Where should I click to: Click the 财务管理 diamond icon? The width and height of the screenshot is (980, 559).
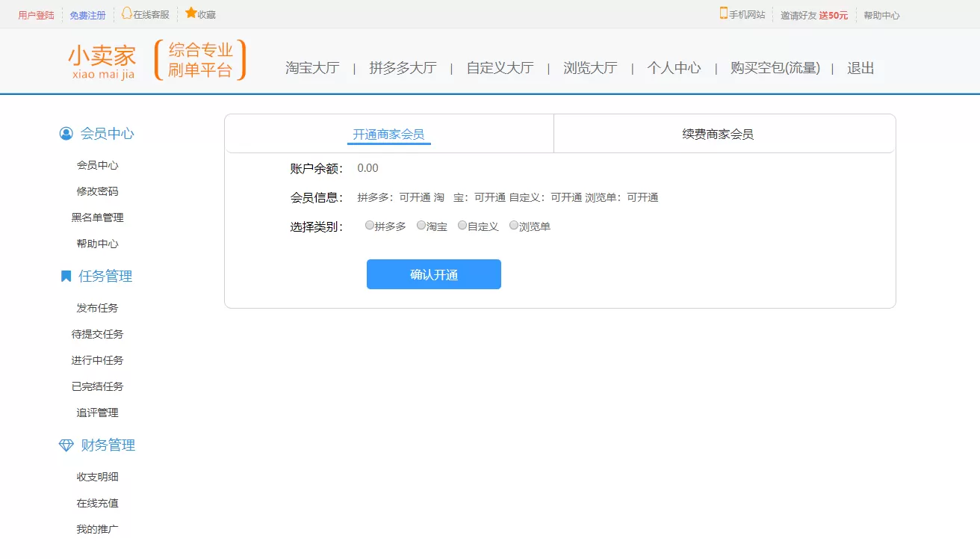click(x=66, y=445)
